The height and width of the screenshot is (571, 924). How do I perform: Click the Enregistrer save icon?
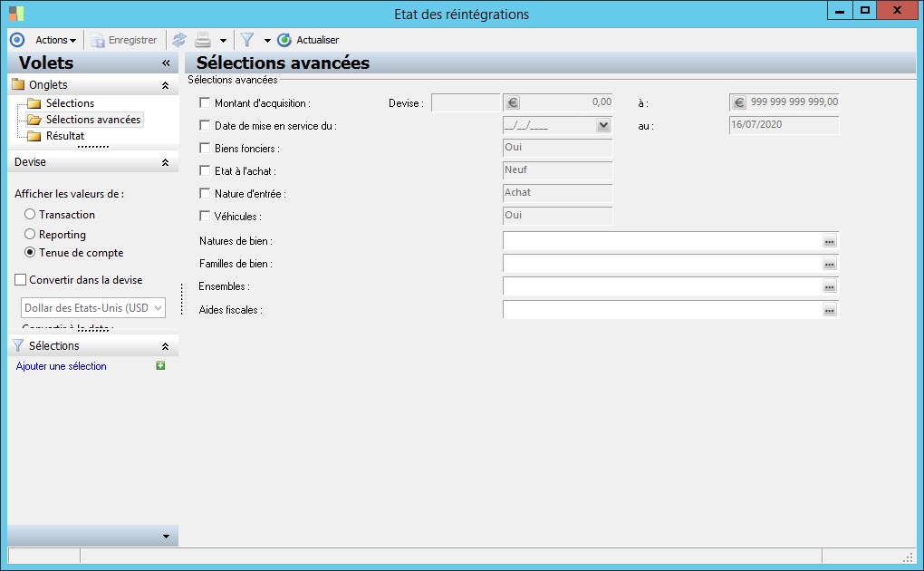coord(97,40)
